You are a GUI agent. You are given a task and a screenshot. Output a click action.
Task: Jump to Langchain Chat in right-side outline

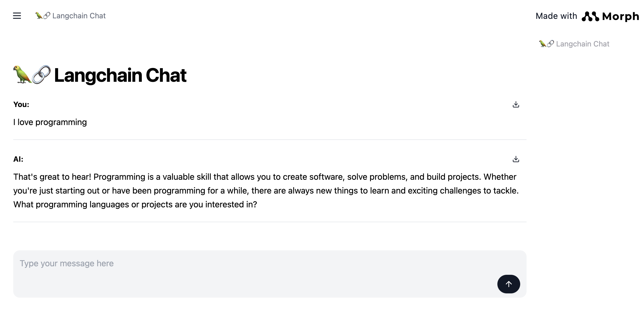coord(582,44)
